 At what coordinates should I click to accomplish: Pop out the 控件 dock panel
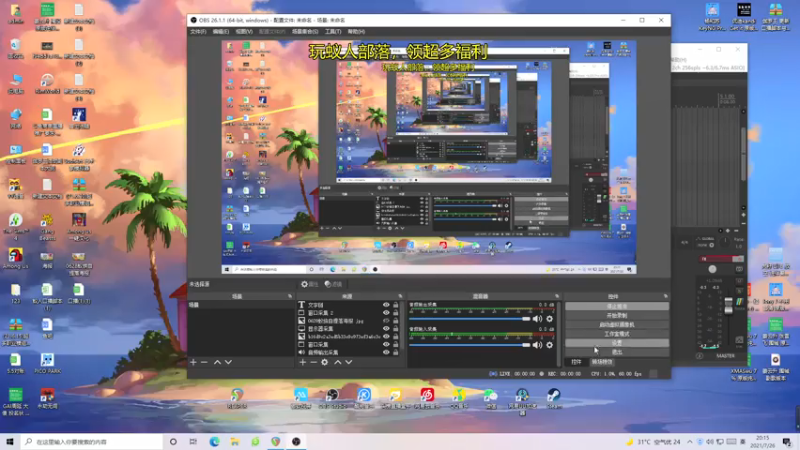(x=665, y=296)
